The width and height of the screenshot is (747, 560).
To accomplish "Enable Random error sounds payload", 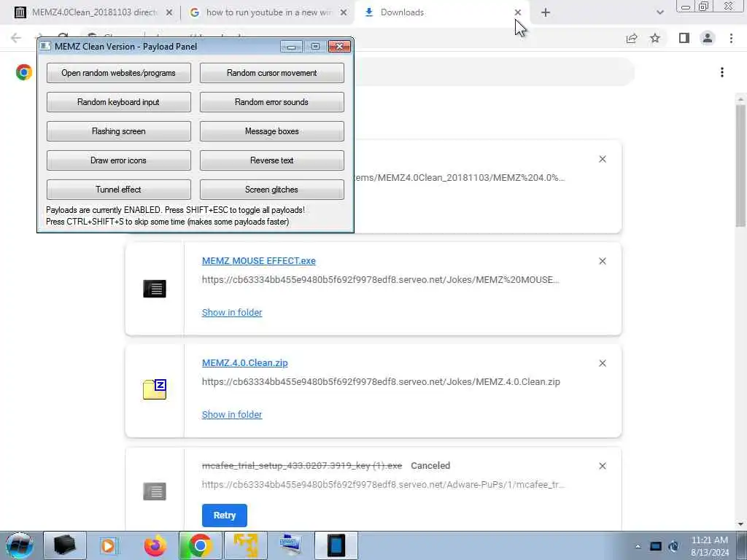I will (x=271, y=102).
